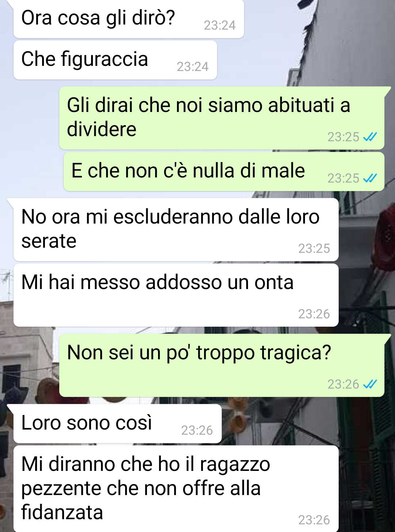Click 23:25 timestamp on 'serate' message
The width and height of the screenshot is (395, 532).
pos(314,248)
